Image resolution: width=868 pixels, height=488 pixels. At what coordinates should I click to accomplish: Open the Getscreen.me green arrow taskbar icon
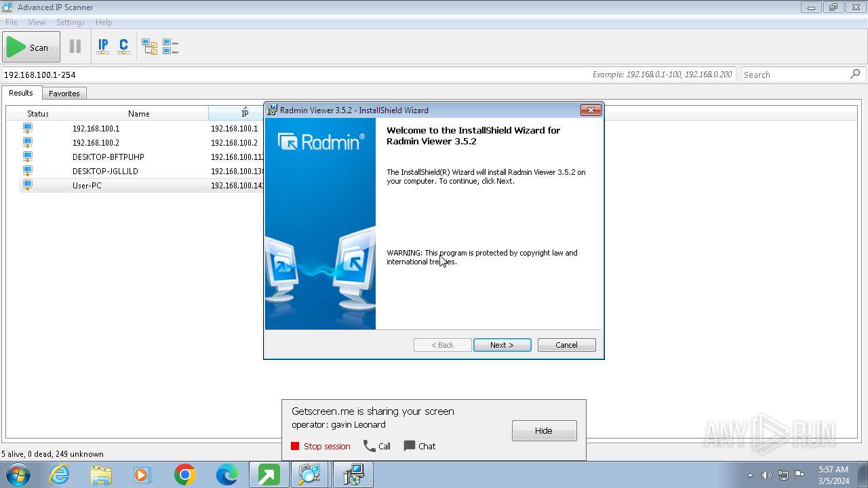(269, 474)
